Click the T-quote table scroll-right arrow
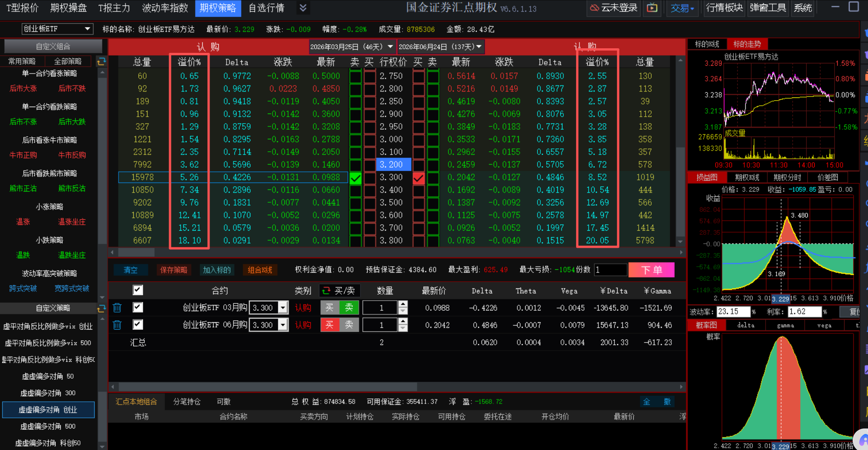 click(681, 252)
